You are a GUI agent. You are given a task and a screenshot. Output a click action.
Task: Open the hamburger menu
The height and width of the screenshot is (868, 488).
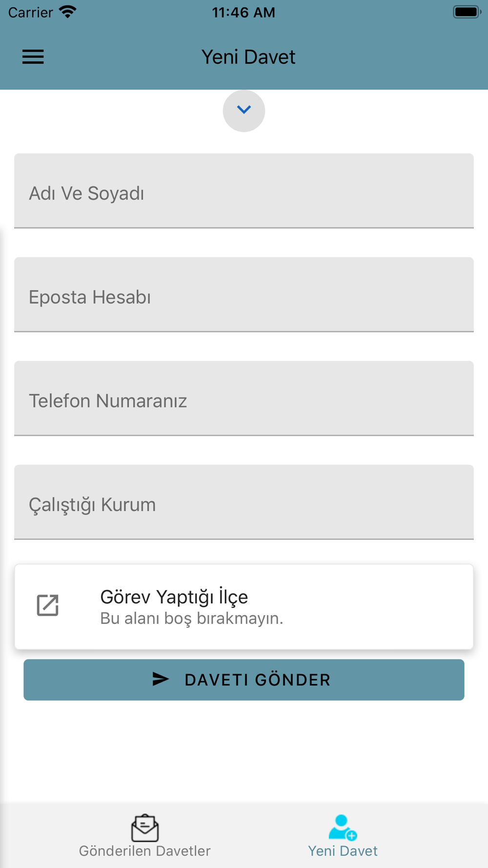tap(33, 57)
